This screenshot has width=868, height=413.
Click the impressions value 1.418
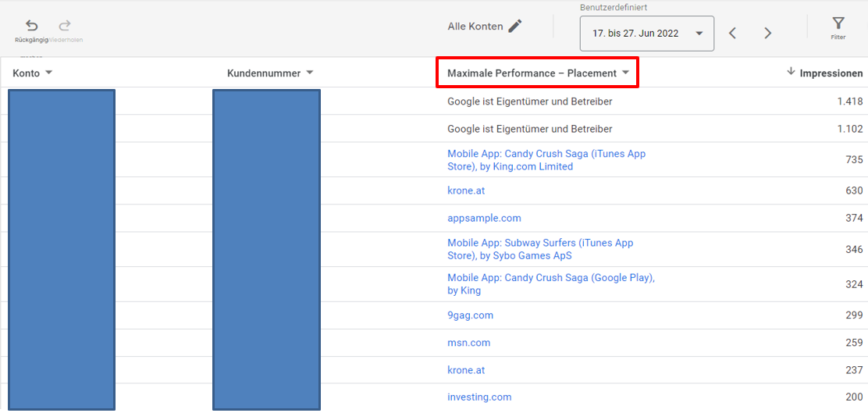(x=850, y=101)
